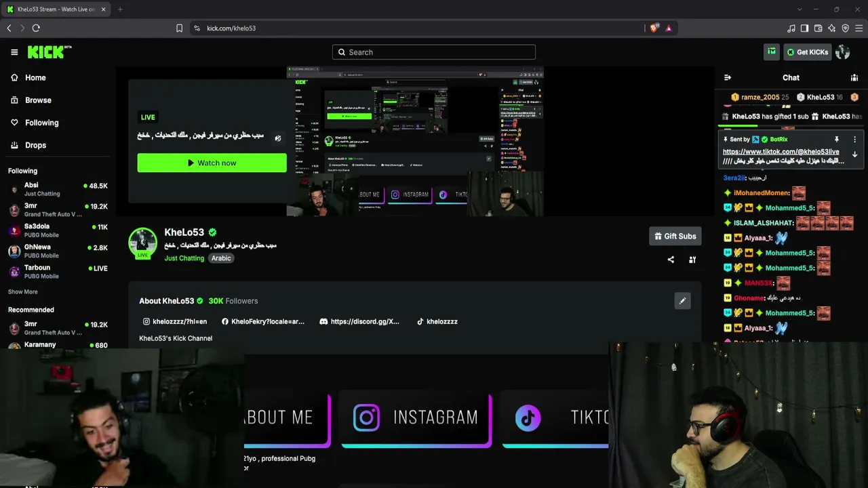
Task: Edit the About section with pencil icon
Action: click(x=682, y=301)
